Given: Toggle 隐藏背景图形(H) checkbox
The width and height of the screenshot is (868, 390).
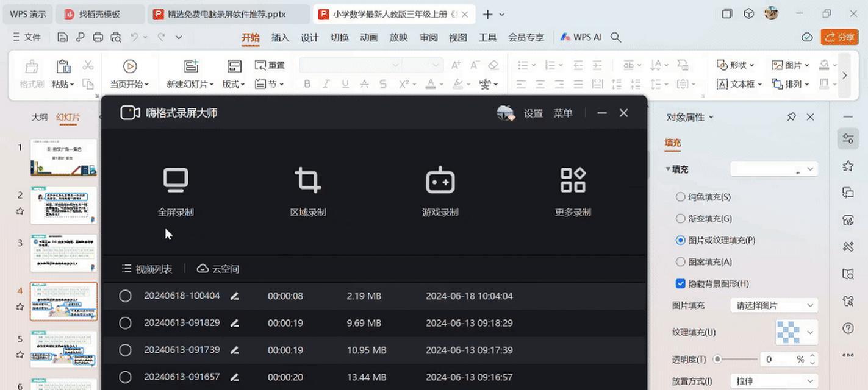Looking at the screenshot, I should pyautogui.click(x=712, y=283).
